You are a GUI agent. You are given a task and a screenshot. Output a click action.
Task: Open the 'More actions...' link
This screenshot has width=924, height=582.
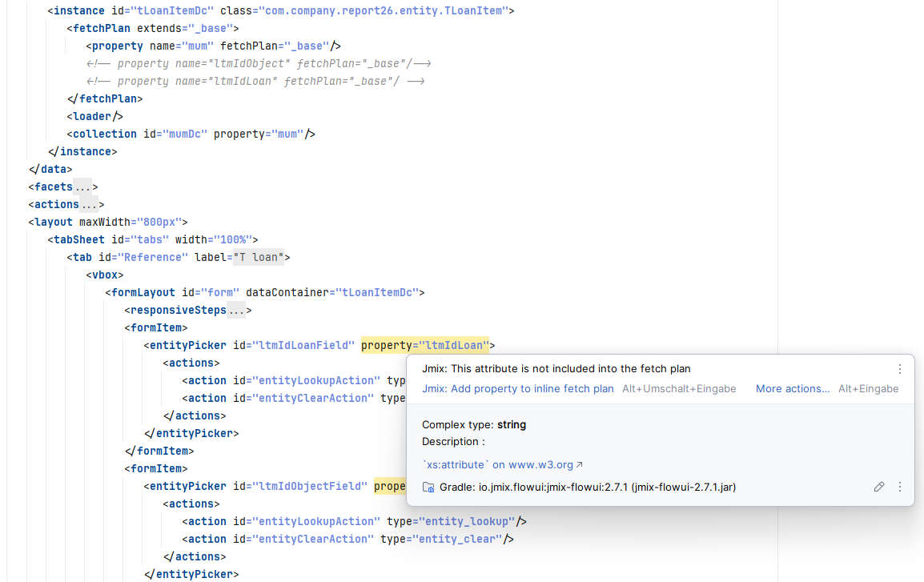tap(792, 389)
